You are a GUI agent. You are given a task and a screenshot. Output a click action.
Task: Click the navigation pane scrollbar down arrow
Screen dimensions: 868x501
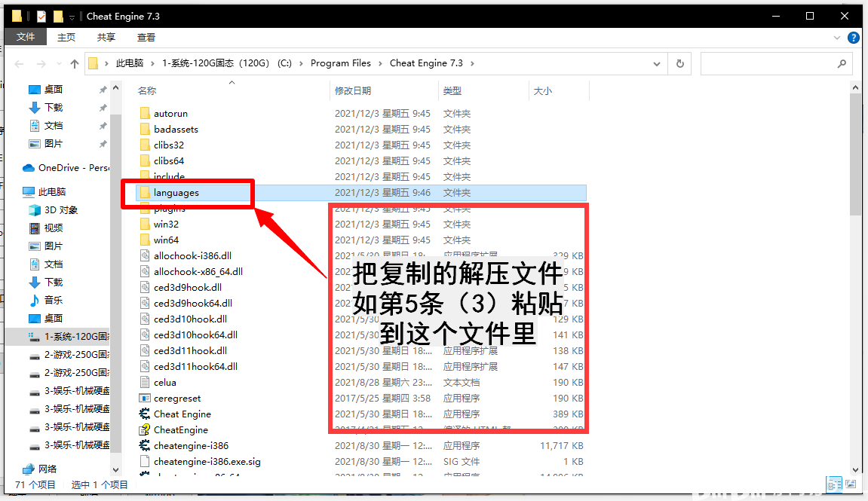[115, 470]
